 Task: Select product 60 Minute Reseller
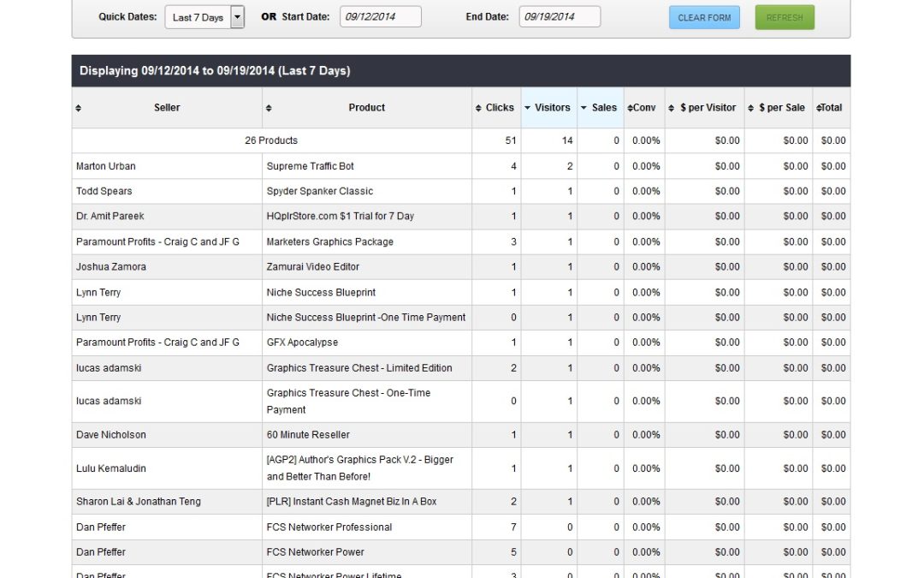308,435
